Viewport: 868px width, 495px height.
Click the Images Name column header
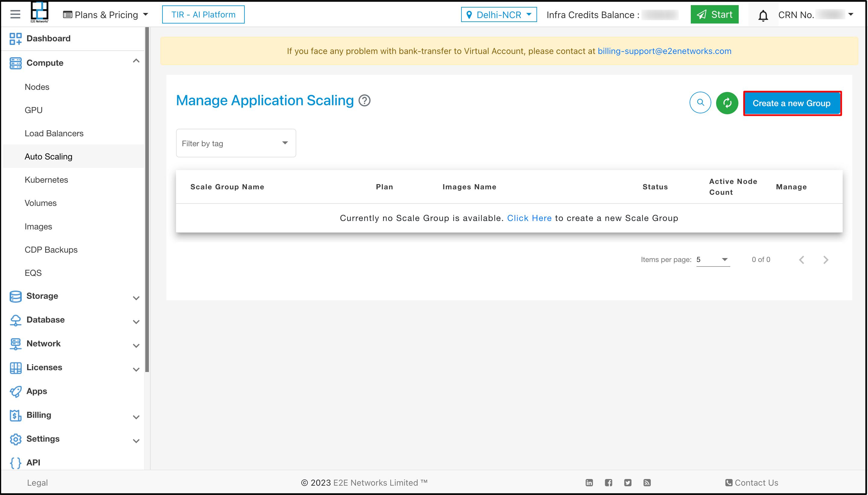469,187
